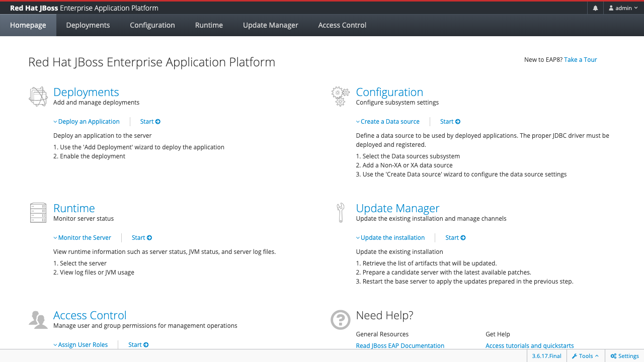Viewport: 644px width, 362px height.
Task: Click the Runtime server rack icon
Action: [x=38, y=213]
